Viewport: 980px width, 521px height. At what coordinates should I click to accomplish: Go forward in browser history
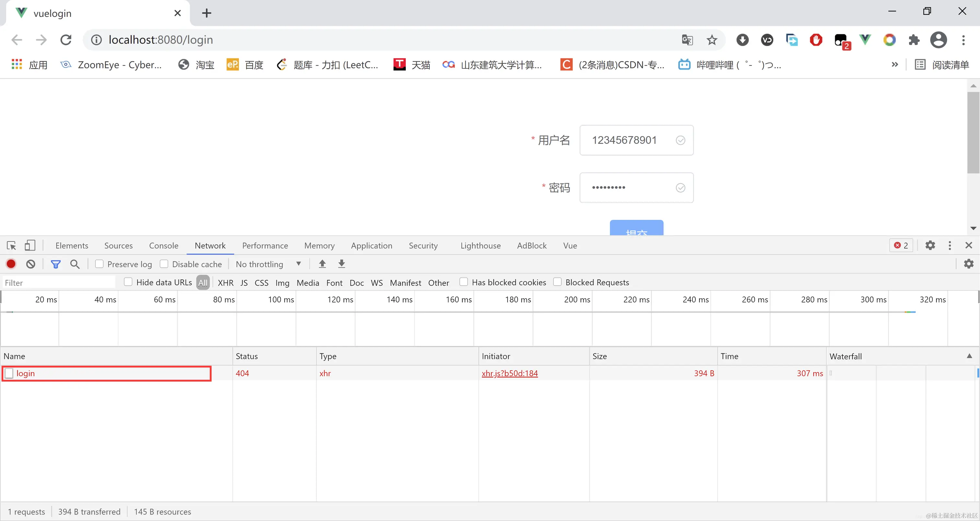coord(41,40)
